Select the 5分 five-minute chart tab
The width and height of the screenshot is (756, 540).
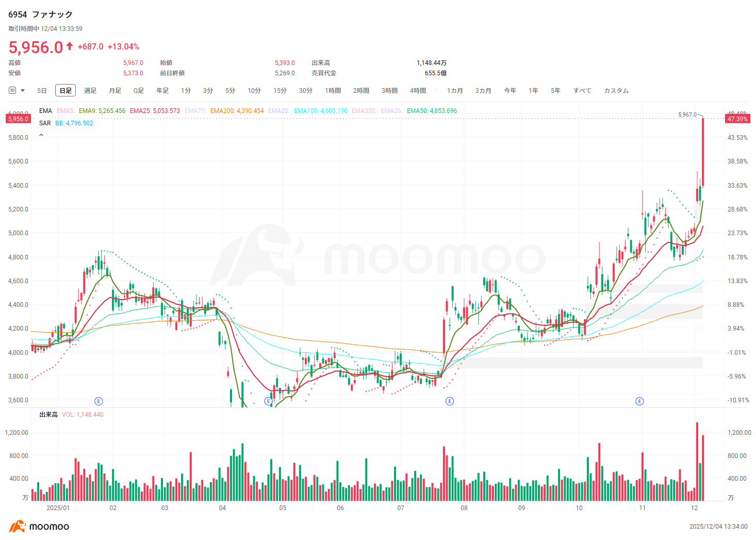[230, 91]
